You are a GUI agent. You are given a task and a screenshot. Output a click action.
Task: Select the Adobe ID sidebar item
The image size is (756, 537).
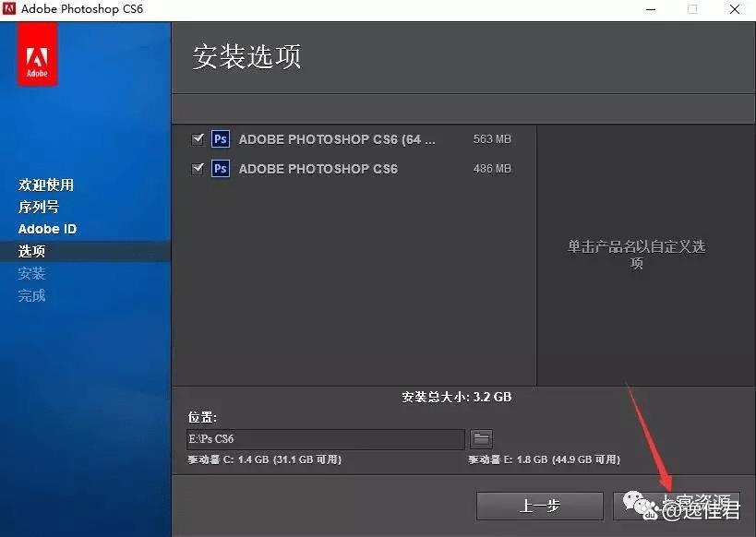[46, 229]
